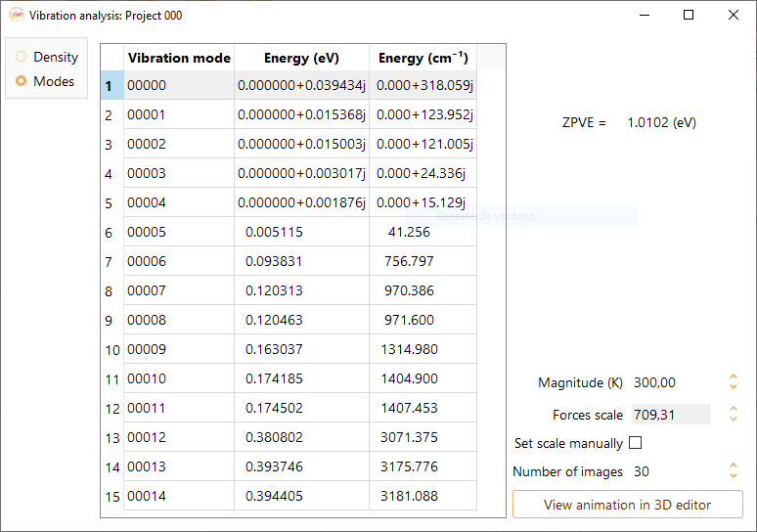Screen dimensions: 757x532
Task: Click wavenumber cell 1314.980
Action: [x=423, y=349]
